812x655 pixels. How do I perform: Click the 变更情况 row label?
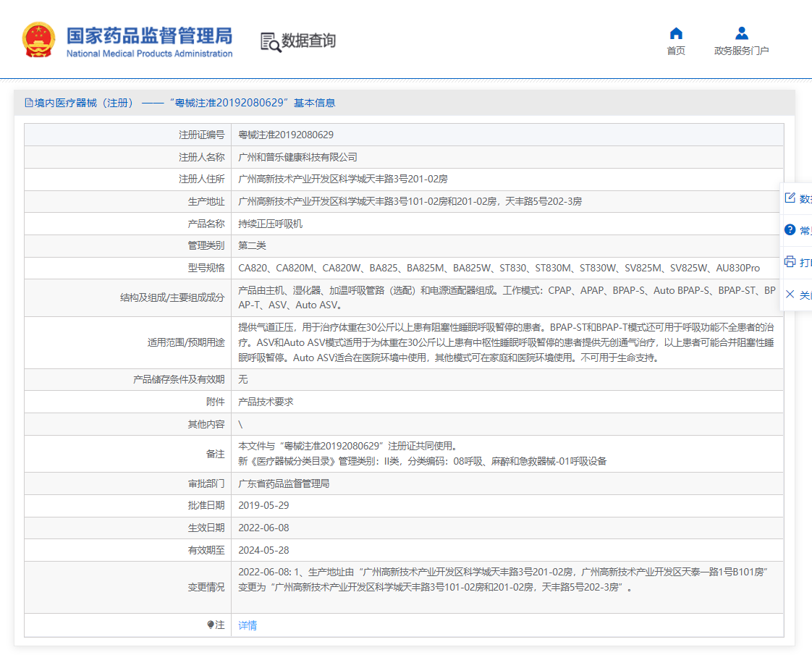(206, 587)
